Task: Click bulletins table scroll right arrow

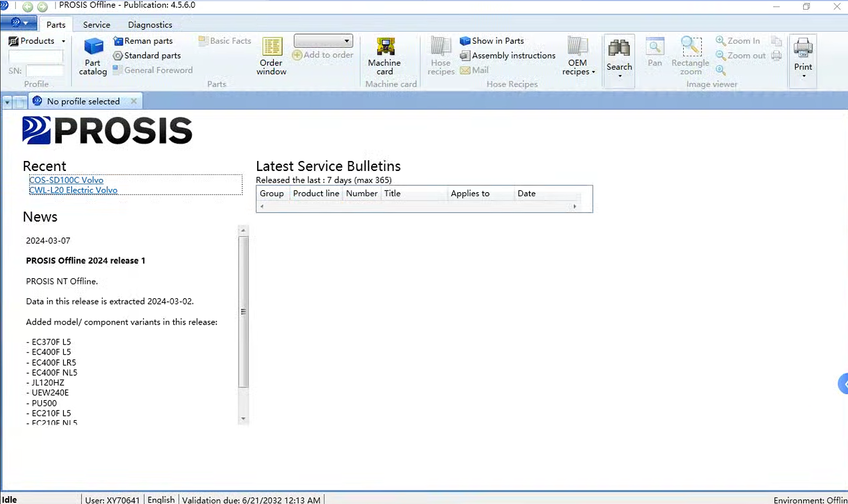Action: [575, 206]
